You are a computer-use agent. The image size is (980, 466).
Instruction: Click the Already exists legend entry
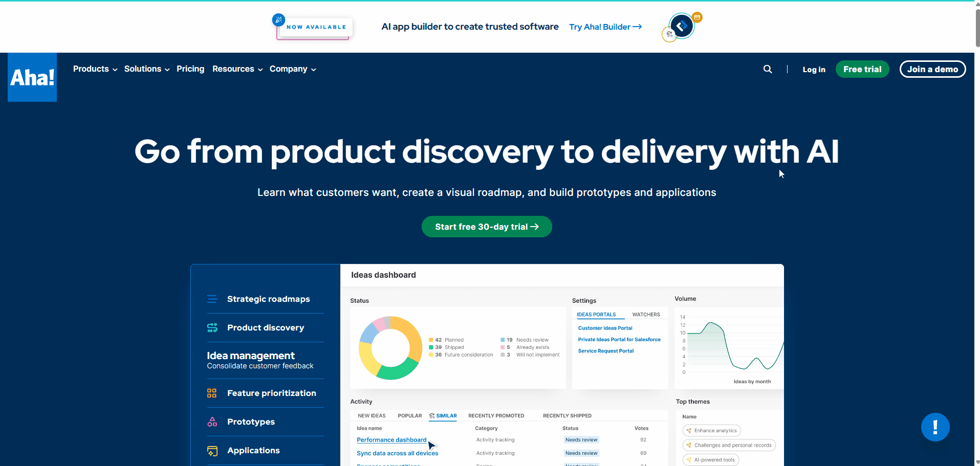coord(525,347)
